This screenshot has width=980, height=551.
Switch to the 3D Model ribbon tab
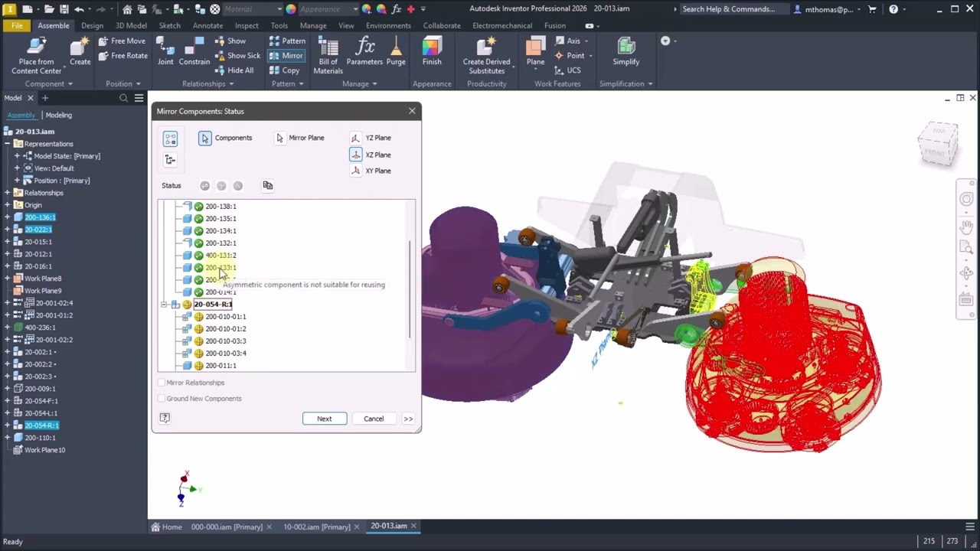(x=131, y=25)
